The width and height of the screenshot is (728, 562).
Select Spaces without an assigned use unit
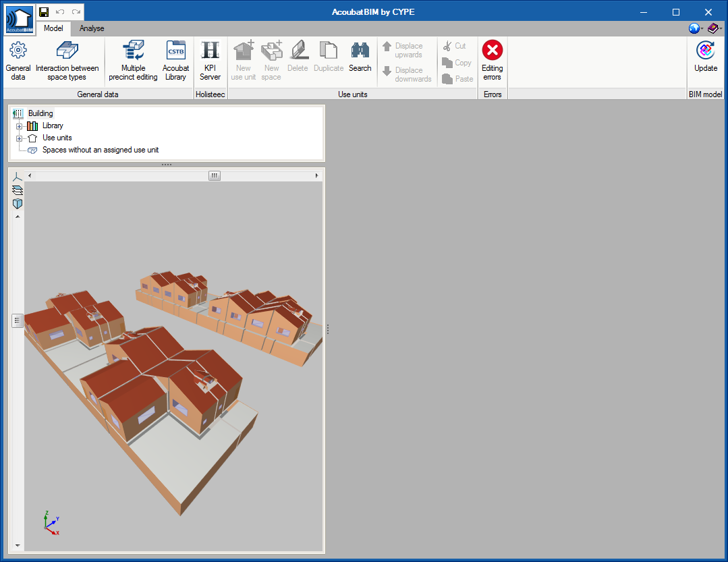click(x=103, y=150)
